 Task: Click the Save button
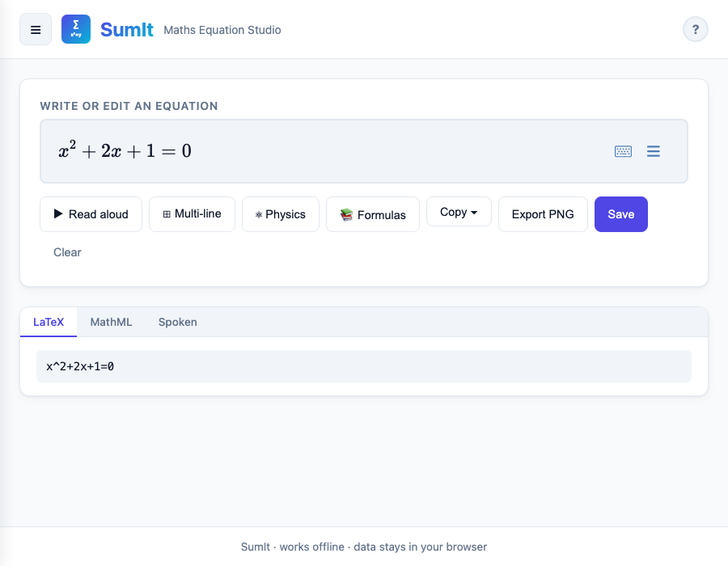[620, 213]
